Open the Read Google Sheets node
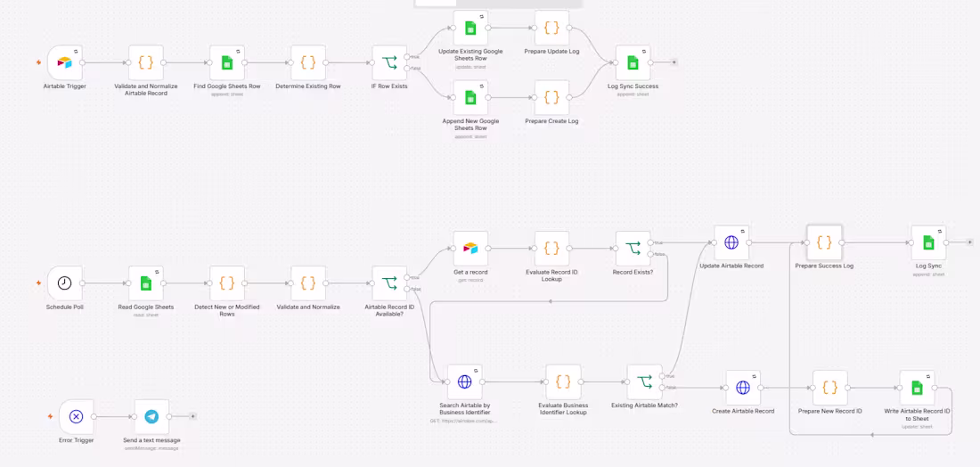This screenshot has width=980, height=467. (x=145, y=283)
